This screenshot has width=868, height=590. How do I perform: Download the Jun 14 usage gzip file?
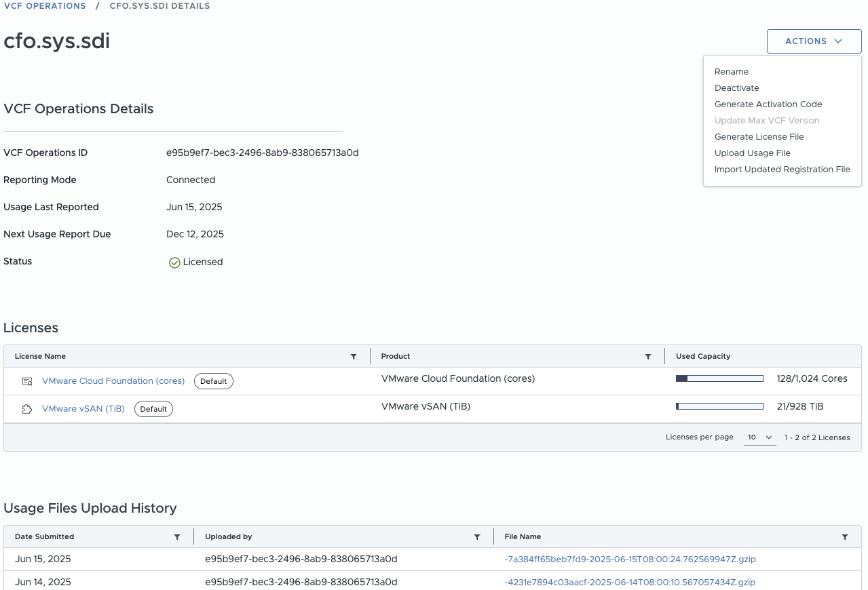(630, 583)
